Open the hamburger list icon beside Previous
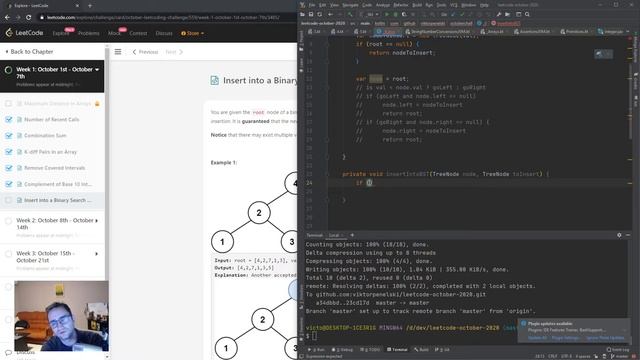 [118, 52]
